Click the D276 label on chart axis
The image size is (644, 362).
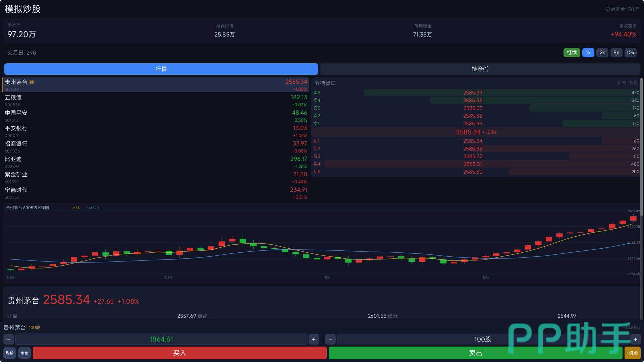tap(485, 278)
